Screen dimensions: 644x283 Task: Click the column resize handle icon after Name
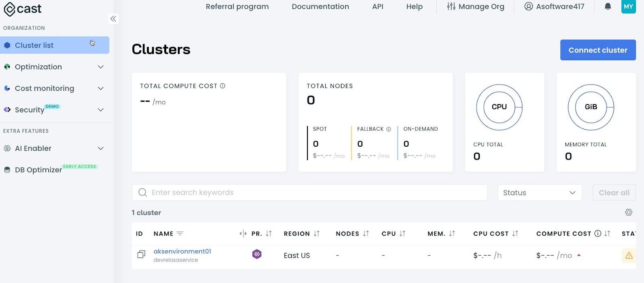click(243, 234)
